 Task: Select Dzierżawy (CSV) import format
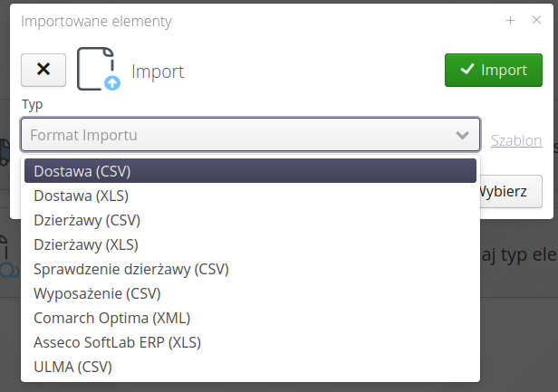tap(87, 220)
